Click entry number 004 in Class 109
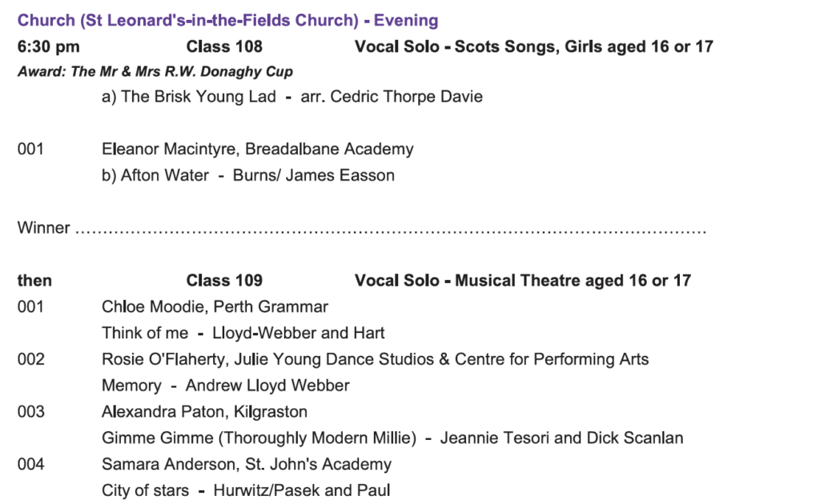 point(31,464)
